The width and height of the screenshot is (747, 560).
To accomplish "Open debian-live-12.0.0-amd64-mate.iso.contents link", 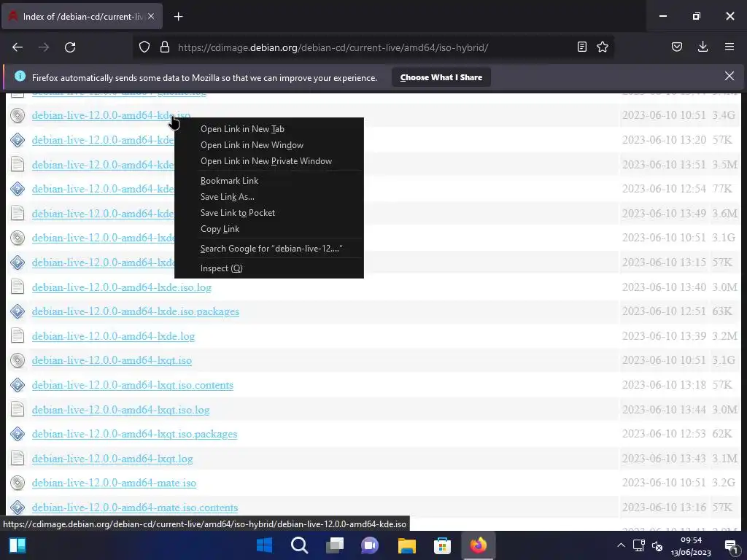I will pyautogui.click(x=135, y=508).
